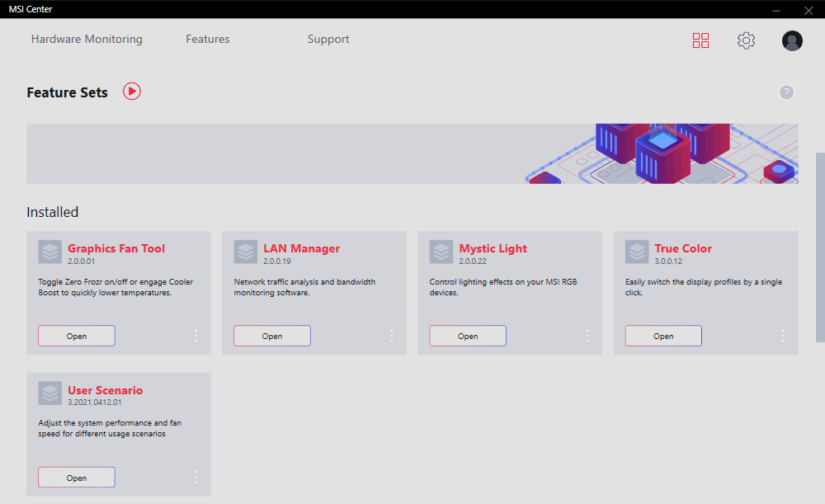The width and height of the screenshot is (825, 504).
Task: Click the 'Toggle Zero Frozr on/off' description
Action: [115, 287]
